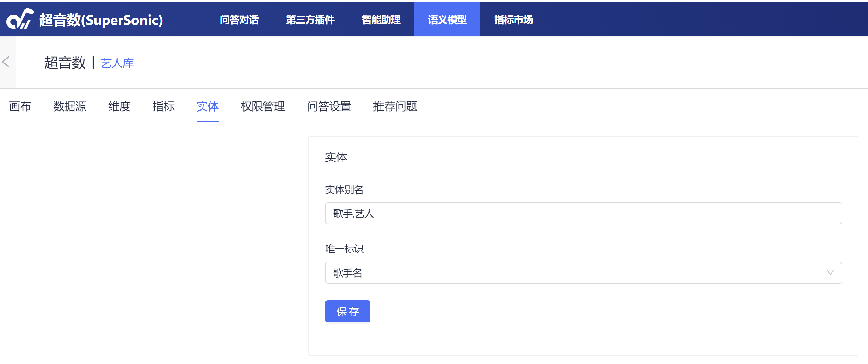
Task: Open the 维度 tab
Action: coord(119,106)
